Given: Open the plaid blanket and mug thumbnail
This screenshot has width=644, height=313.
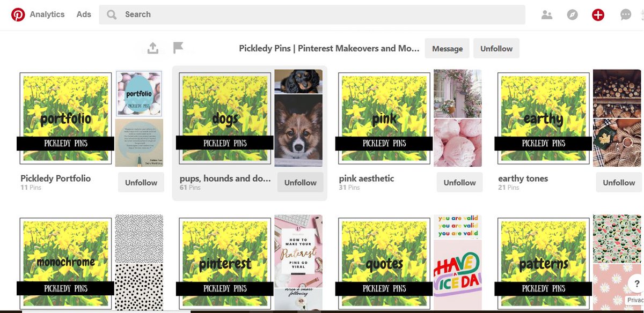Looking at the screenshot, I should pos(617,143).
